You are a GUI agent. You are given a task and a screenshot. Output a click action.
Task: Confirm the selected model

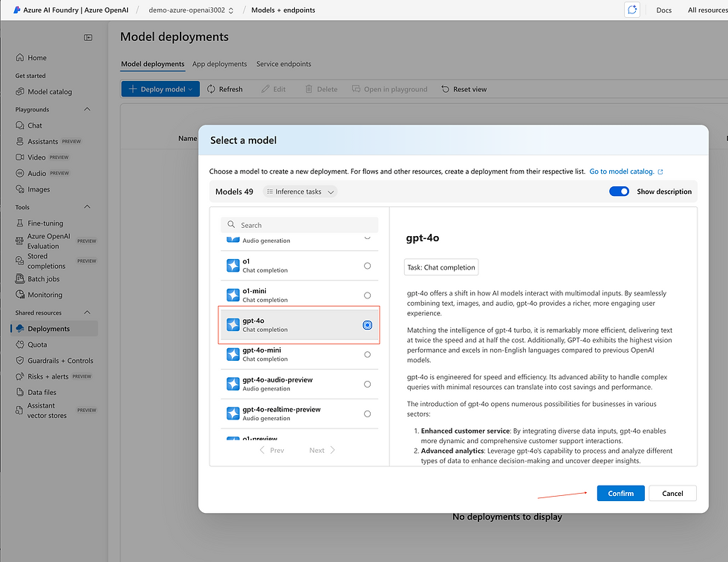point(621,493)
